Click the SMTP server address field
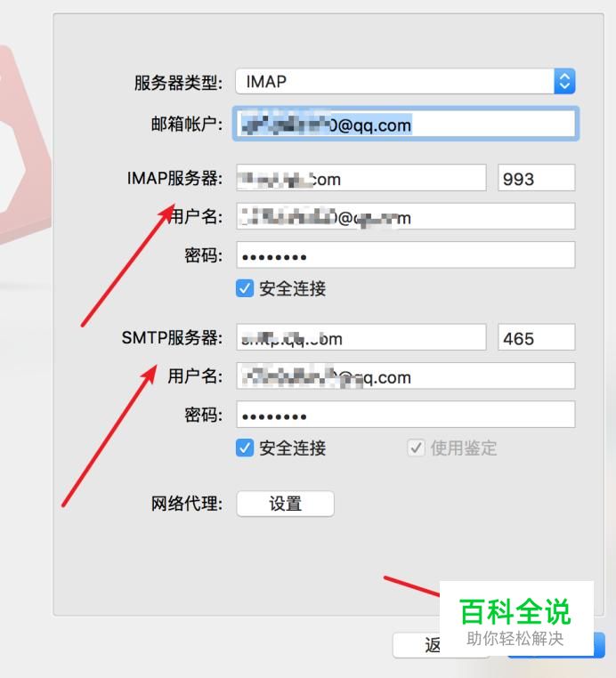The width and height of the screenshot is (616, 678). [361, 337]
